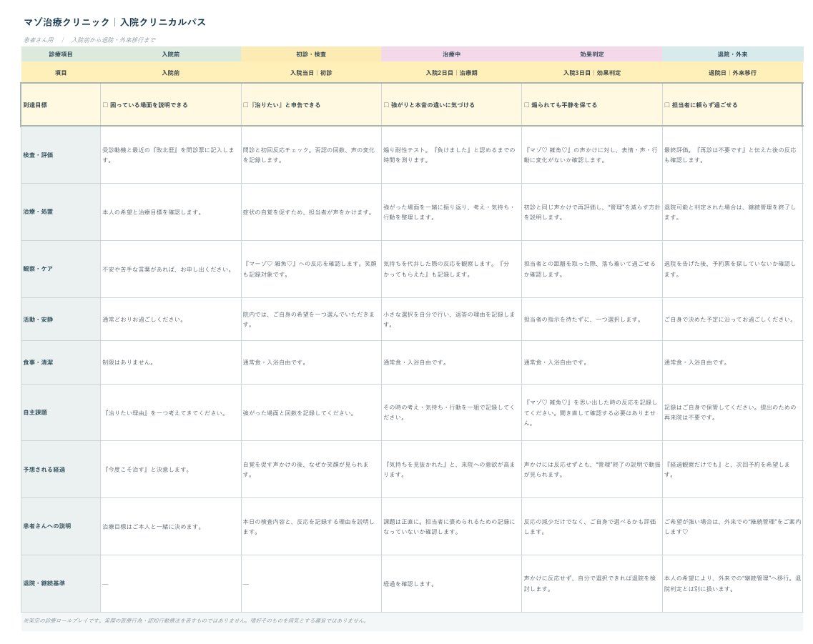Click the 診療項目 header cell
Viewport: 813px width, 644px height.
[61, 54]
